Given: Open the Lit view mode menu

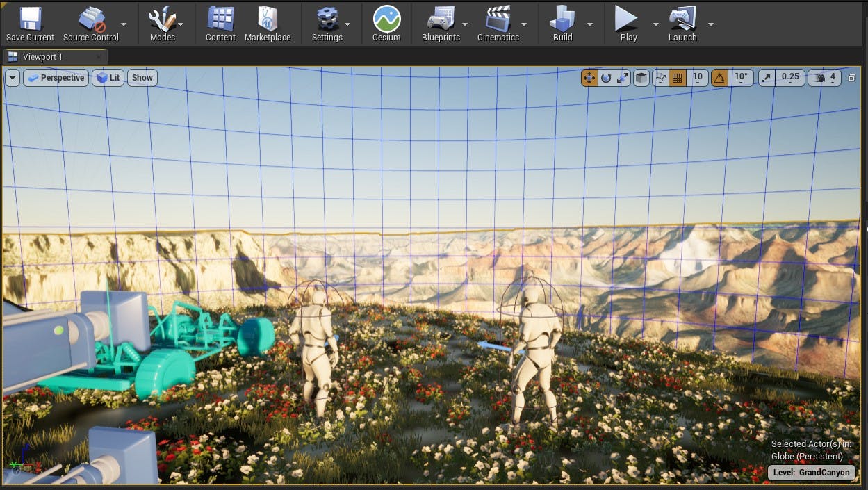Looking at the screenshot, I should [x=108, y=78].
